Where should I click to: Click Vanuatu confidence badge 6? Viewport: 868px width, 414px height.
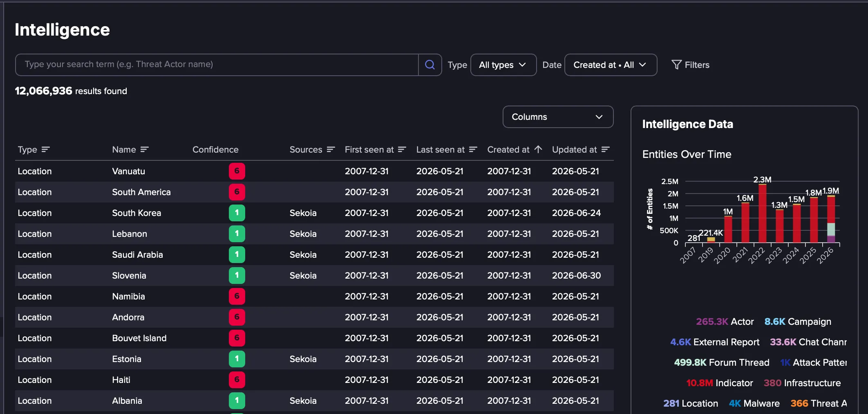point(237,171)
